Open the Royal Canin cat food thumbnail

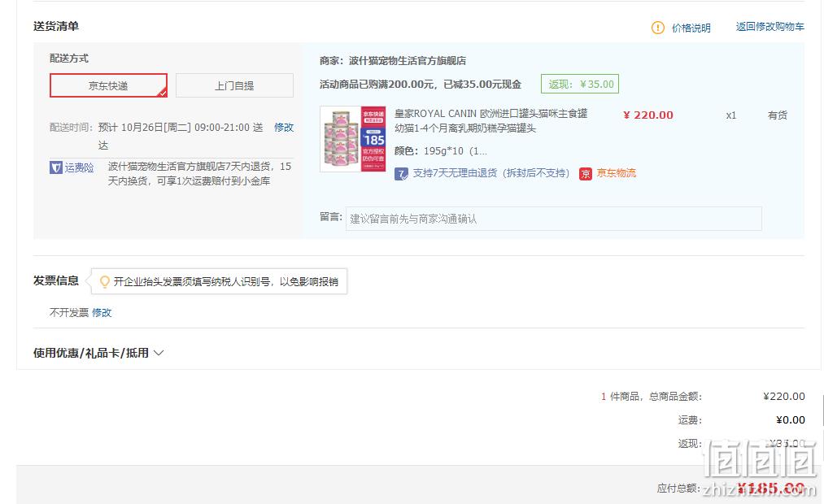(353, 139)
